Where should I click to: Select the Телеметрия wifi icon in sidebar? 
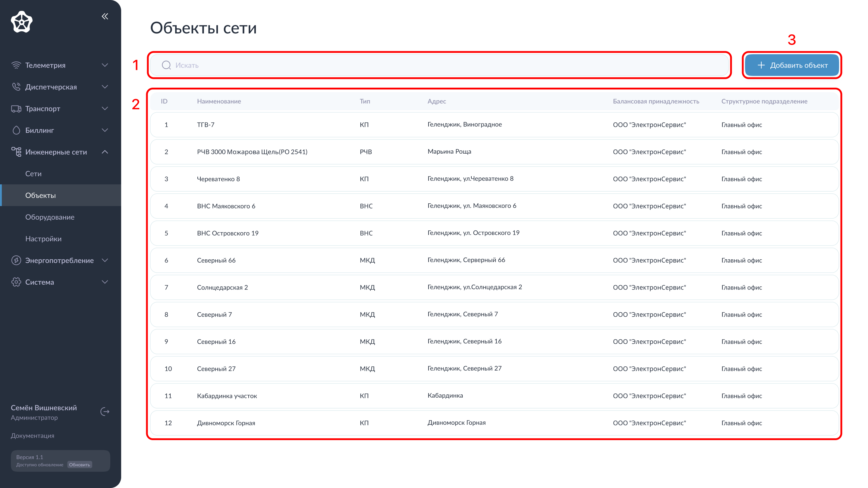(x=17, y=65)
